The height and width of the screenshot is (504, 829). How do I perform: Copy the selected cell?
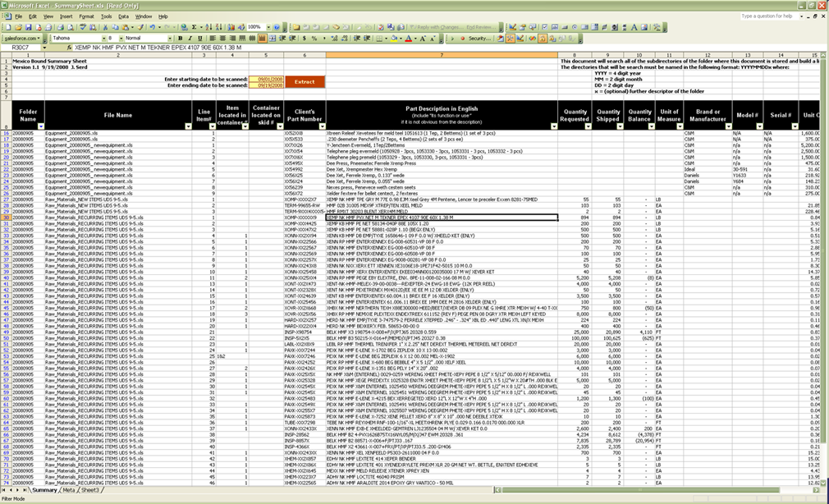[x=115, y=27]
